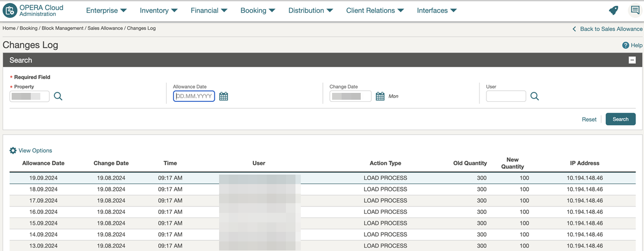
Task: Go to Home breadcrumb
Action: (9, 28)
